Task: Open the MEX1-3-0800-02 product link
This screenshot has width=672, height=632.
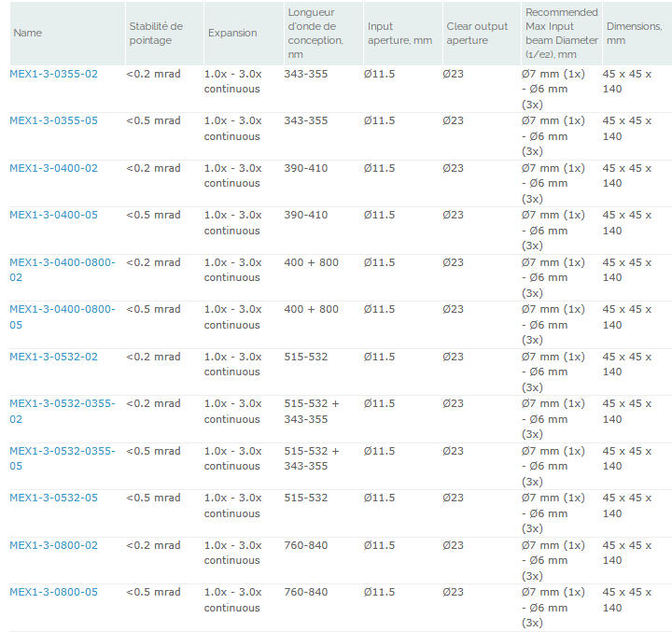Action: coord(53,545)
